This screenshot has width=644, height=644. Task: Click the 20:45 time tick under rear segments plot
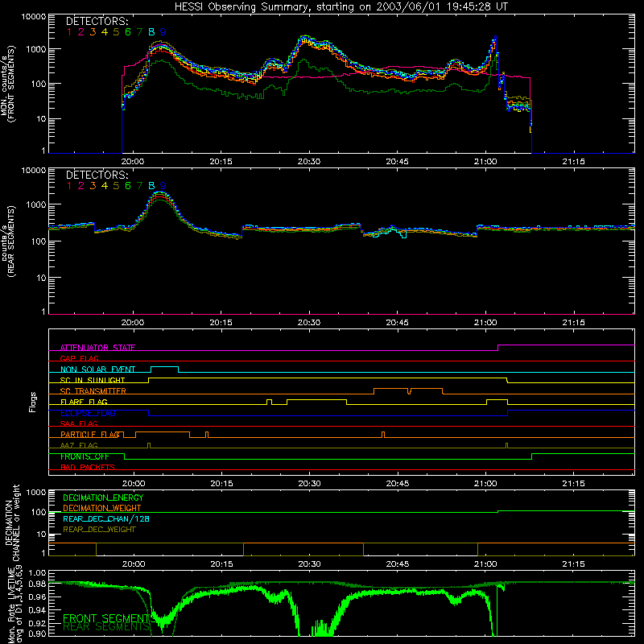[397, 323]
